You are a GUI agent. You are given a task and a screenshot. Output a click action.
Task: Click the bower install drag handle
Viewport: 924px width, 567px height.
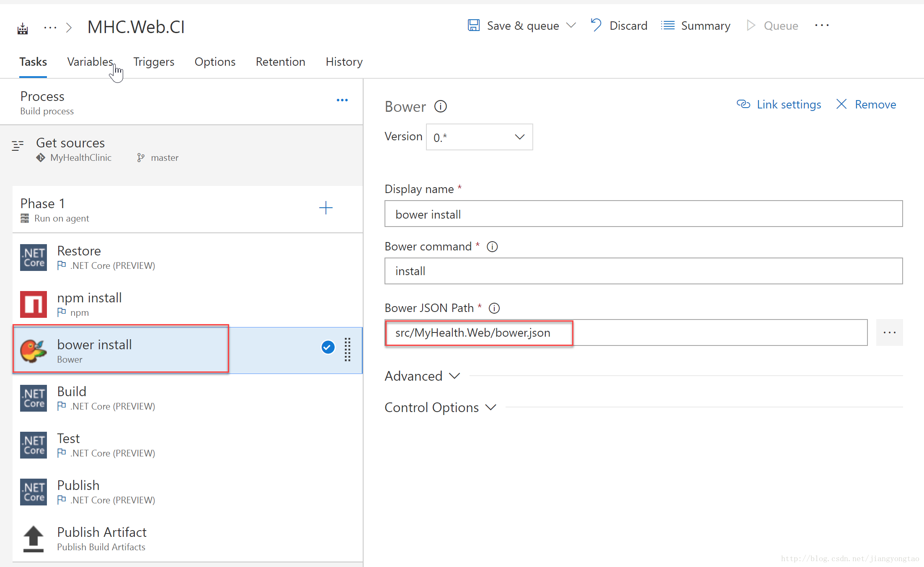(x=348, y=349)
